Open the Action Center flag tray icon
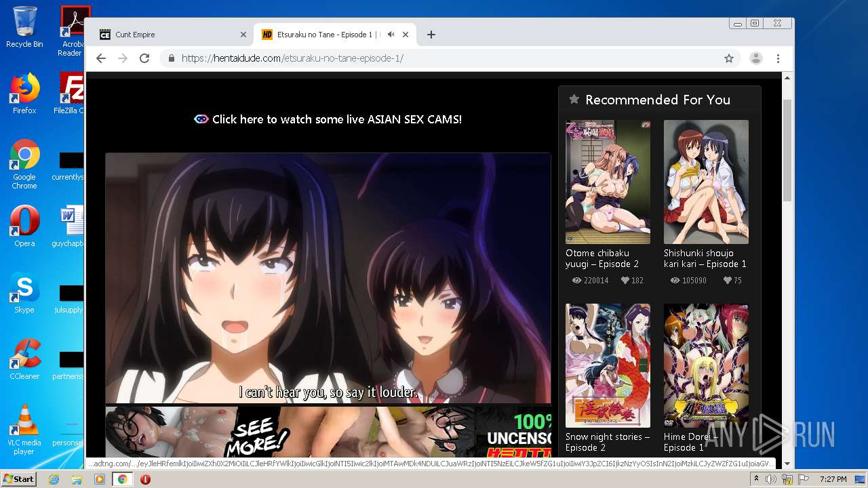 [805, 479]
